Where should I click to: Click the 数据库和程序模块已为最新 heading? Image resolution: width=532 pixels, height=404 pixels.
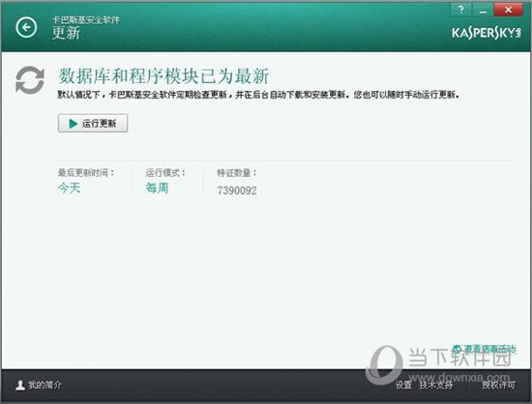click(163, 76)
